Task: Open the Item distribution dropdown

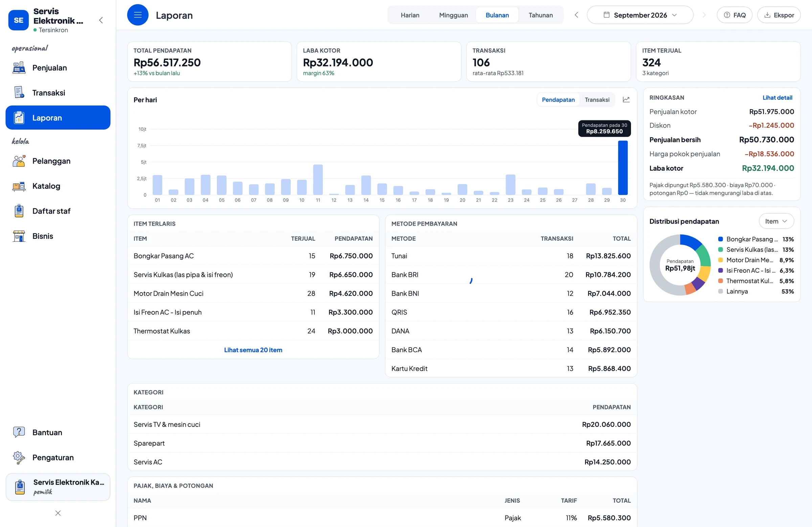Action: tap(776, 221)
